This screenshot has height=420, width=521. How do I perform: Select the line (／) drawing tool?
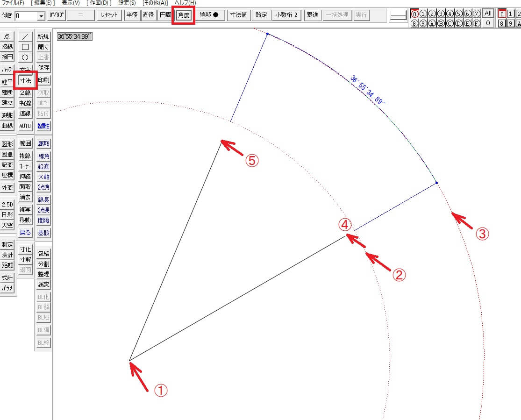(x=25, y=37)
